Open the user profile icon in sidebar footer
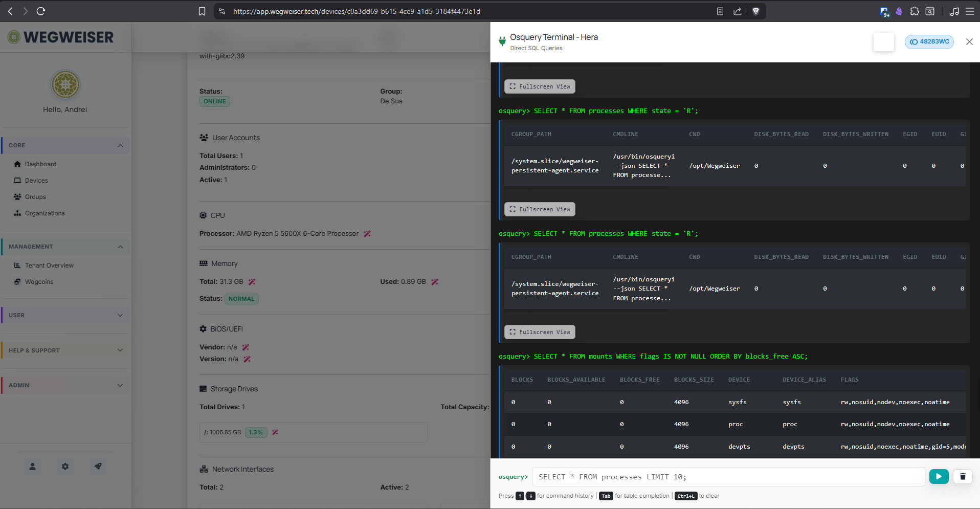 pos(32,467)
